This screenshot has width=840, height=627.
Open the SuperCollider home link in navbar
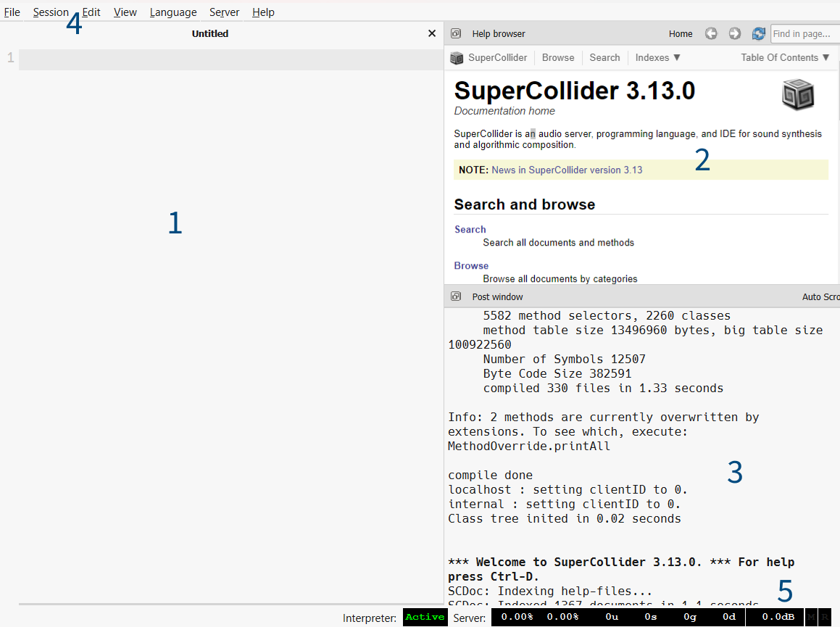[x=497, y=57]
